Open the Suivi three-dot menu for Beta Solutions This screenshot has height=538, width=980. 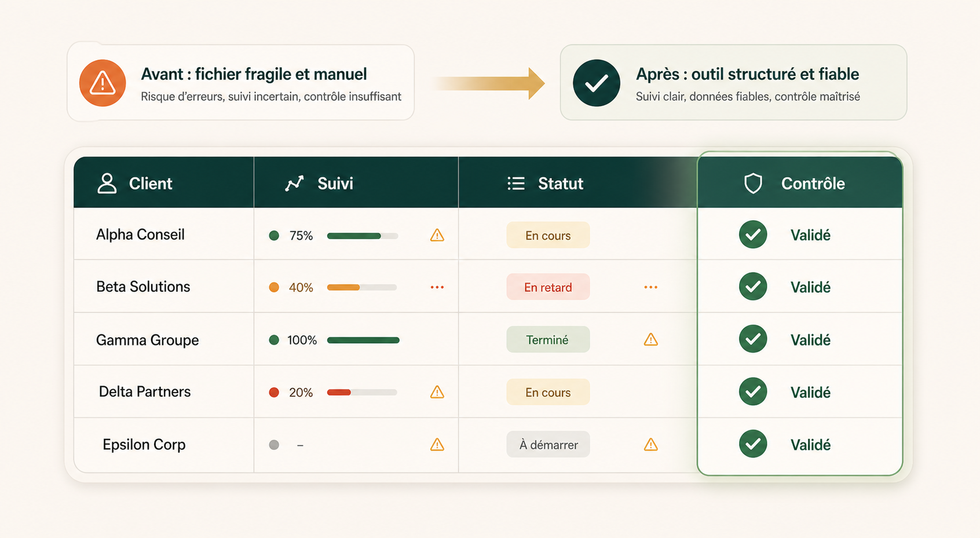[x=437, y=287]
